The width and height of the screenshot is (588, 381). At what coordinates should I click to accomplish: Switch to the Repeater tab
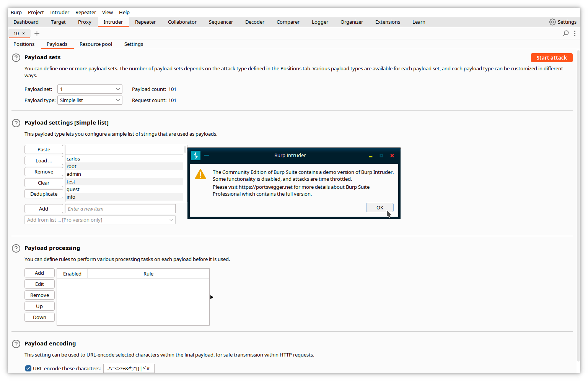145,22
